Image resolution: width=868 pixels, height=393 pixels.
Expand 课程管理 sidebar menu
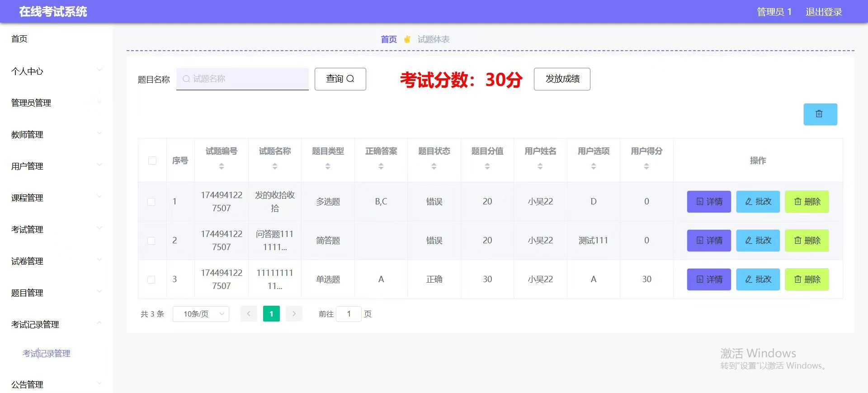point(57,198)
